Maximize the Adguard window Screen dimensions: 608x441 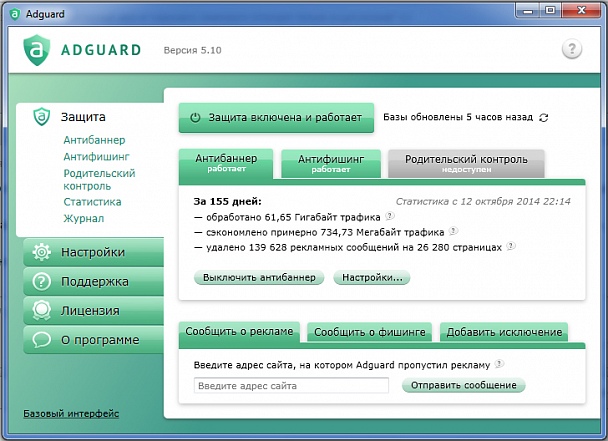pyautogui.click(x=550, y=11)
